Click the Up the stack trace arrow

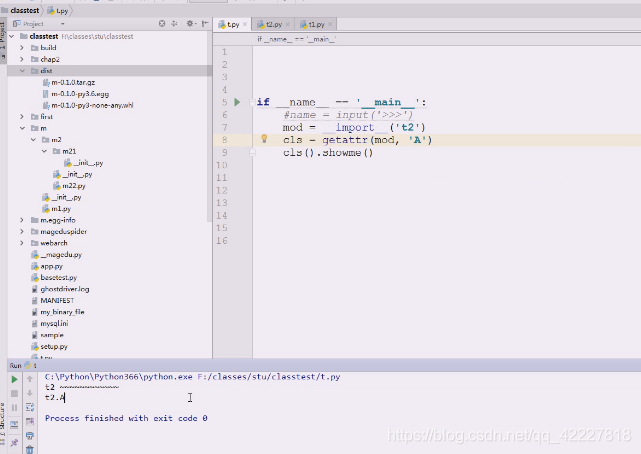[29, 379]
